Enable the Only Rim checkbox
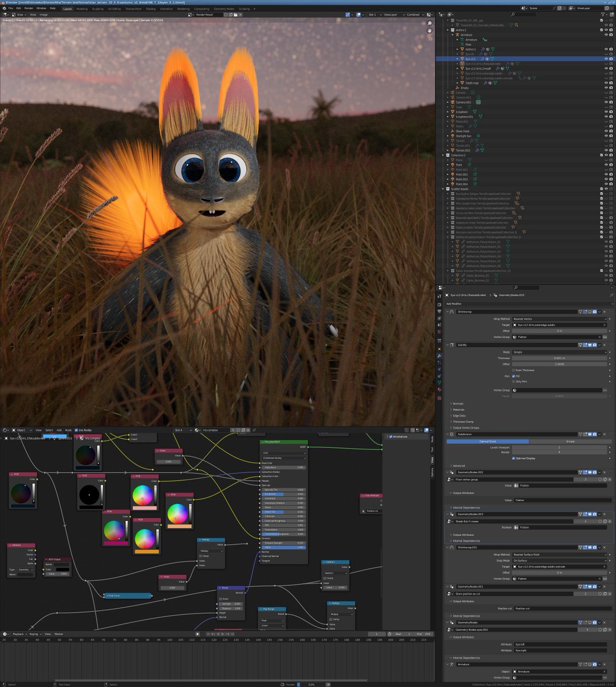 coord(514,381)
